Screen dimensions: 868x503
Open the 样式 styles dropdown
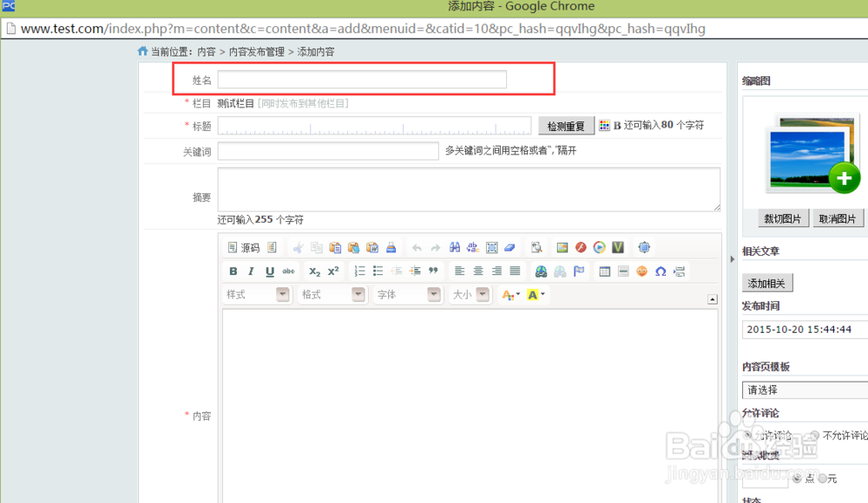(x=257, y=294)
